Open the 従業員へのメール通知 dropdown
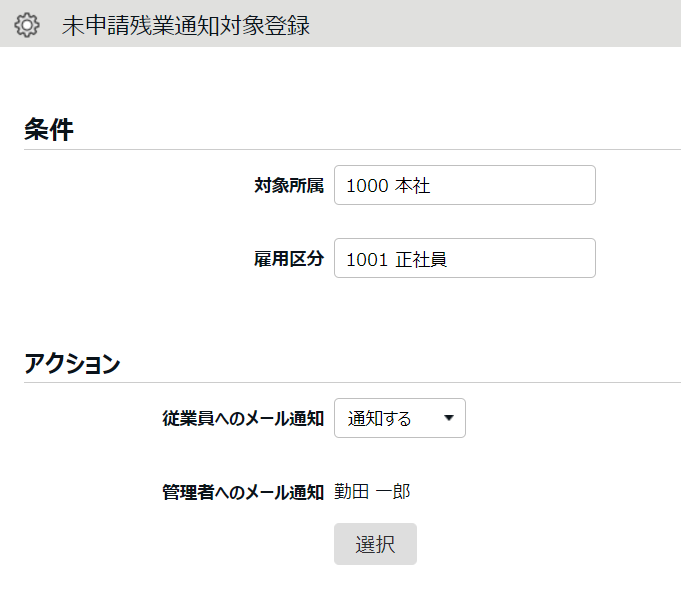This screenshot has height=606, width=681. pyautogui.click(x=399, y=418)
